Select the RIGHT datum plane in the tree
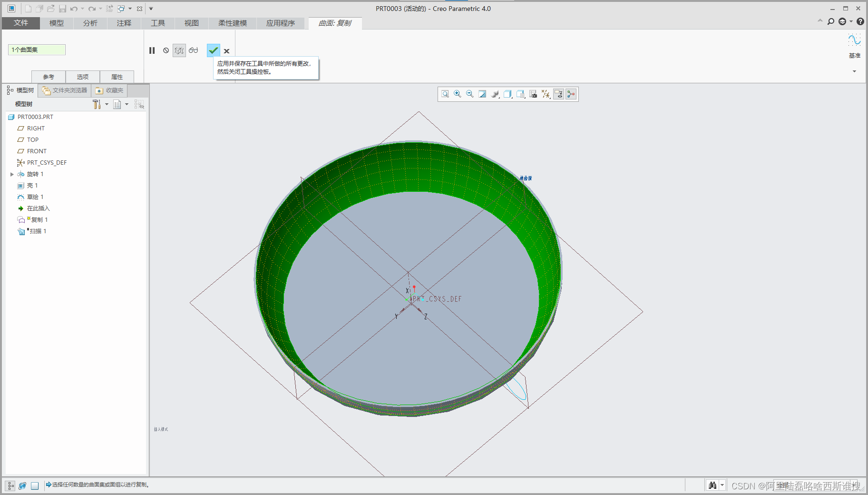868x495 pixels. (36, 128)
